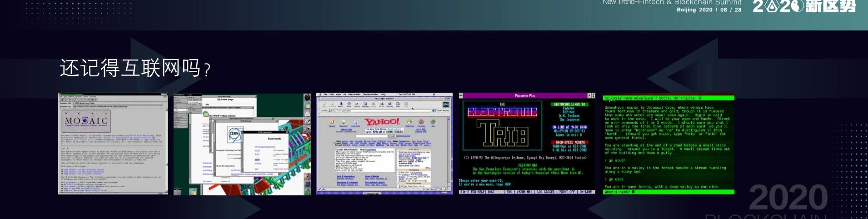The height and width of the screenshot is (219, 868).
Task: Click the Yahoo Search button
Action: pyautogui.click(x=392, y=136)
